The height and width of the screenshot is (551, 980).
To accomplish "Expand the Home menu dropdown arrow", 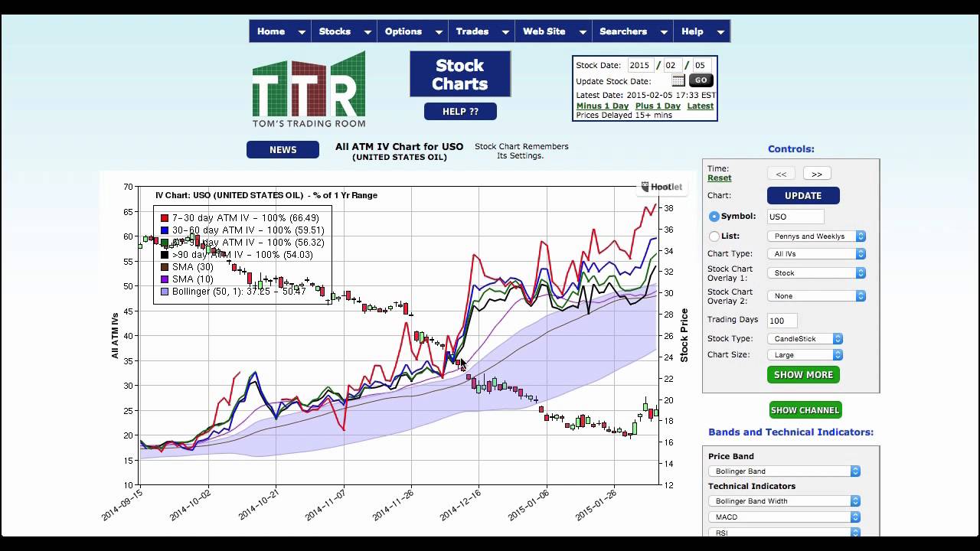I will (302, 32).
